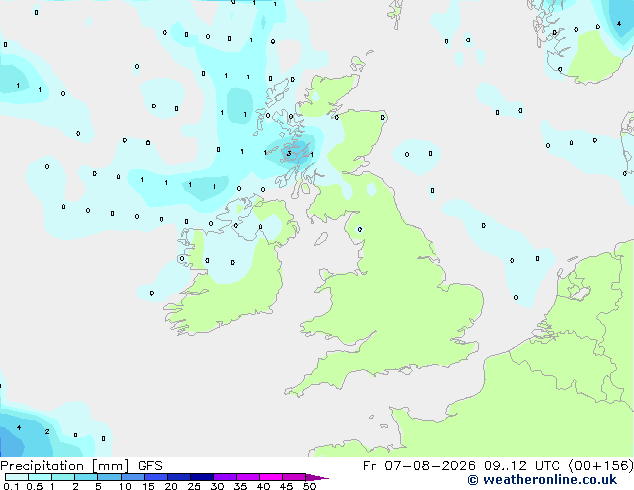Screen dimensions: 634x490
Task: Pick the 45–50 mm legend color swatch
Action: coord(294,477)
